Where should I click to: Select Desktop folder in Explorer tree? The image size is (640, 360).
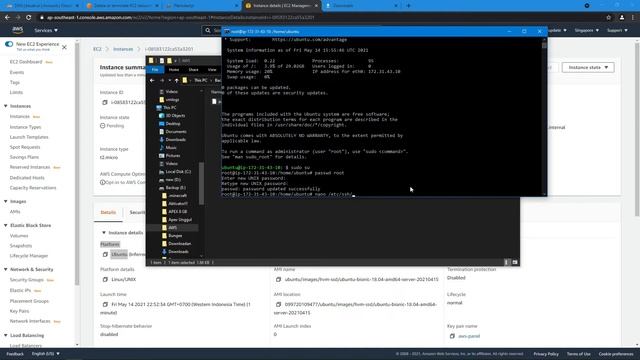coord(170,124)
